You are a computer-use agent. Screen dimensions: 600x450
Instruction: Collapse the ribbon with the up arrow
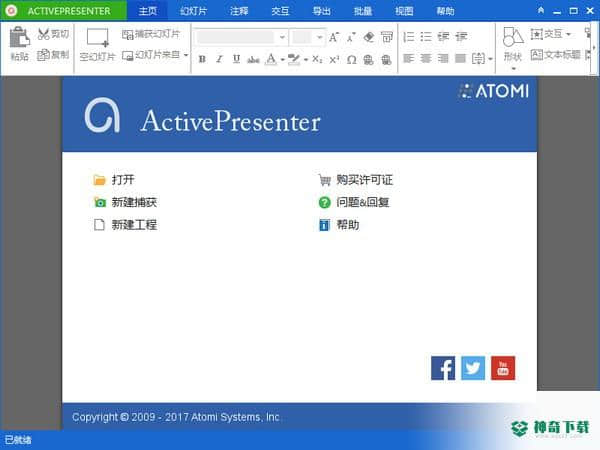pyautogui.click(x=541, y=10)
